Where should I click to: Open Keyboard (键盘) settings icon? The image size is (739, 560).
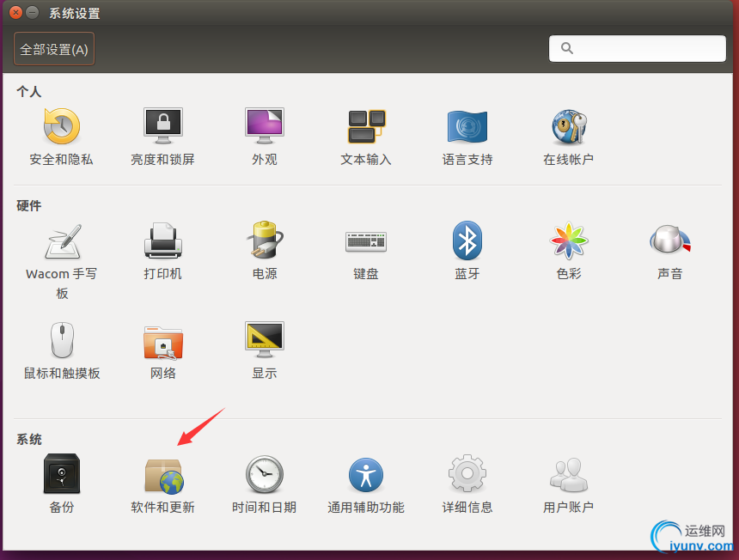tap(366, 241)
